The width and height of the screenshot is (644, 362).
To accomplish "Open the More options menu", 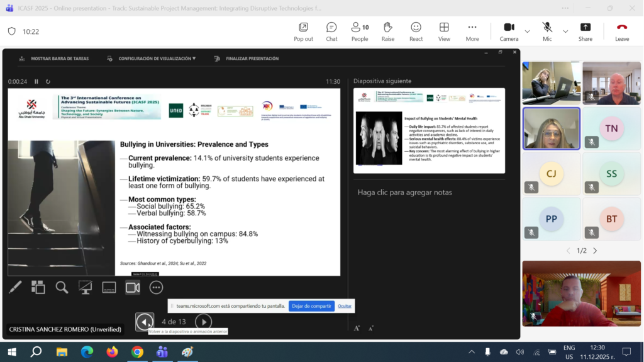I will [x=472, y=31].
